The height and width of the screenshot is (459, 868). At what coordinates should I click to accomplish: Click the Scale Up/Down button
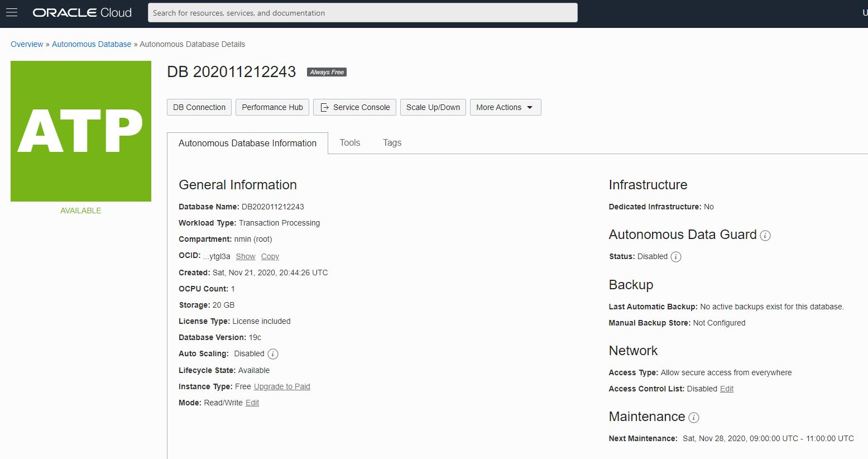coord(433,107)
